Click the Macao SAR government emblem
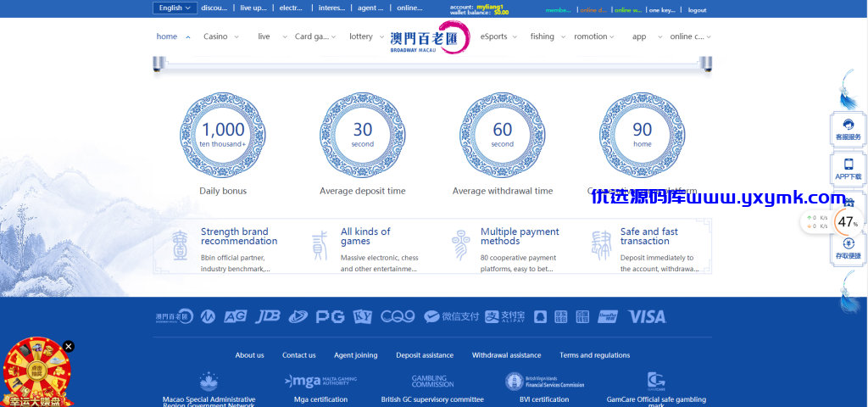 click(x=209, y=382)
